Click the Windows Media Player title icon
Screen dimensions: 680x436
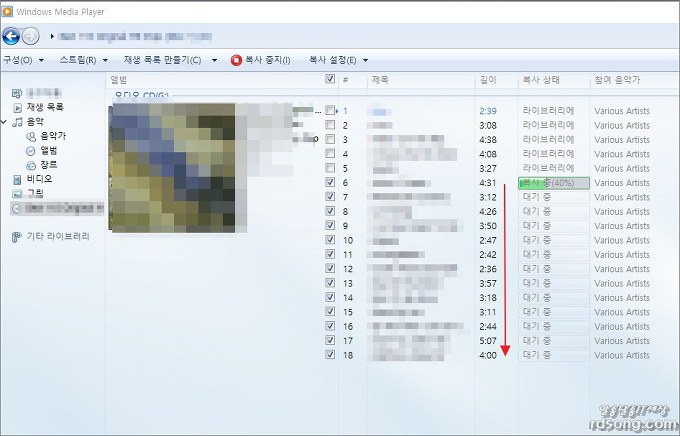click(x=7, y=12)
